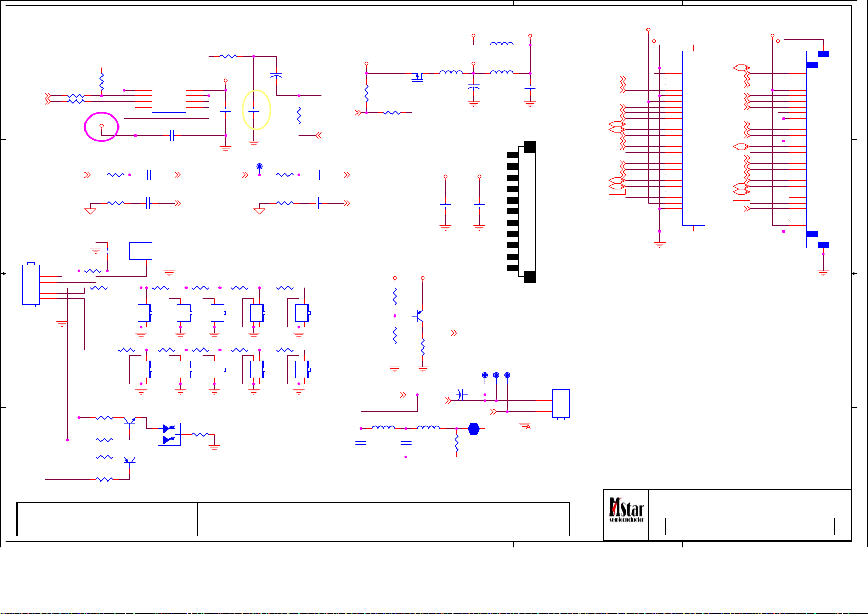Select the capacitor inside the yellow ellipse
The height and width of the screenshot is (614, 868).
pyautogui.click(x=253, y=110)
